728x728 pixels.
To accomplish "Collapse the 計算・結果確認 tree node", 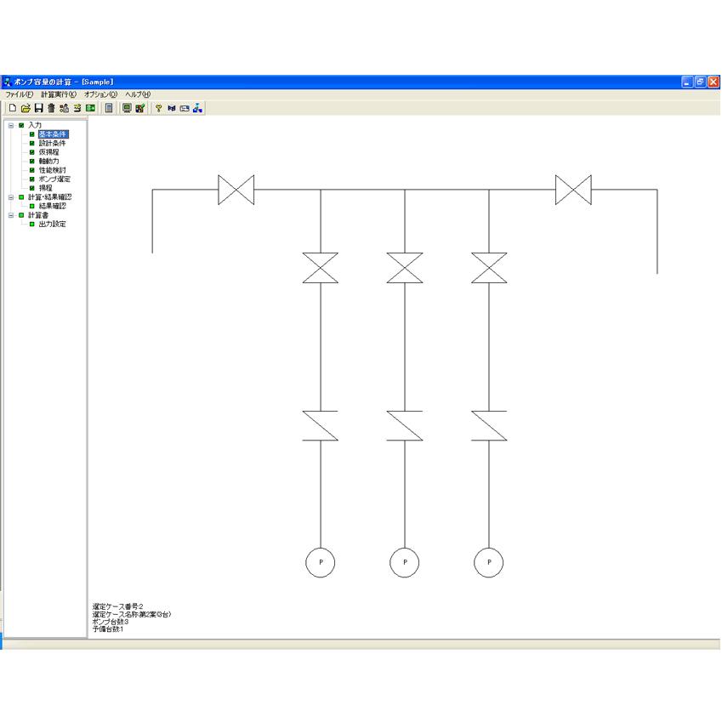I will (11, 197).
